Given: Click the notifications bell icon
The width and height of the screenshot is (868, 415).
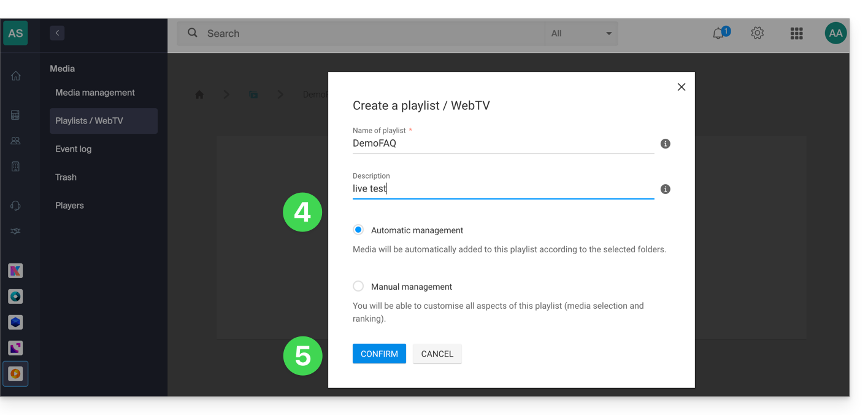Looking at the screenshot, I should (x=718, y=34).
